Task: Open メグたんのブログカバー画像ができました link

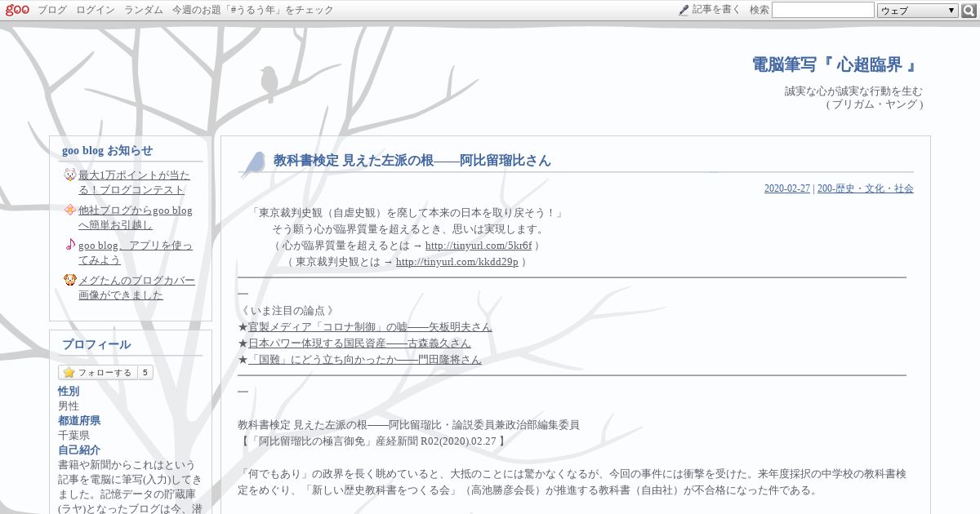Action: (136, 288)
